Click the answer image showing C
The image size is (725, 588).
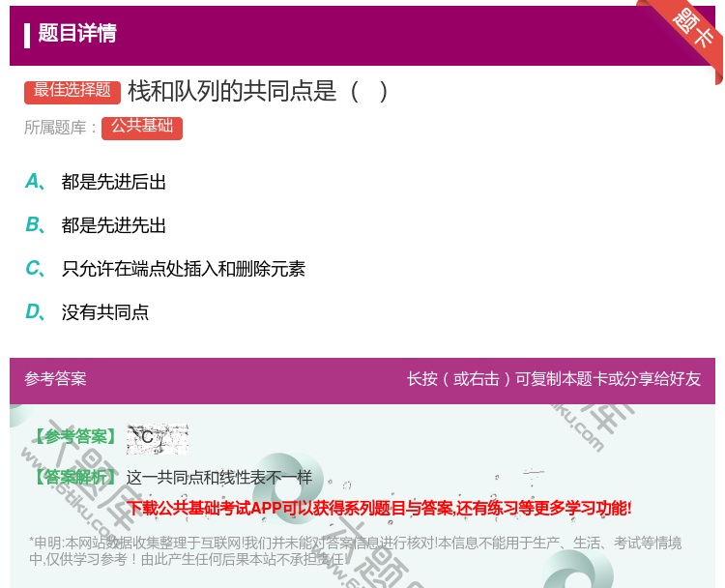[x=158, y=438]
